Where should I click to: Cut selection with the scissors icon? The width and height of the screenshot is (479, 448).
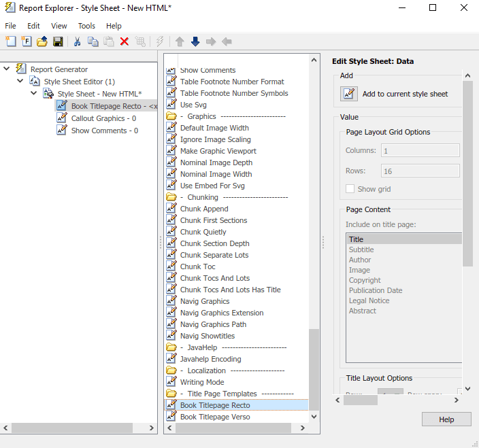click(78, 41)
